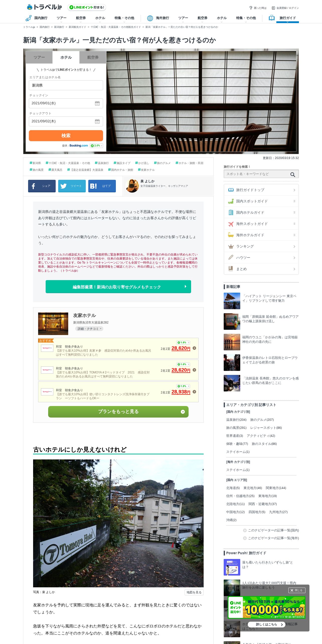Image resolution: width=322 pixels, height=644 pixels.
Task: Open the 新潟観光ガイド breadcrumb link
Action: click(77, 27)
